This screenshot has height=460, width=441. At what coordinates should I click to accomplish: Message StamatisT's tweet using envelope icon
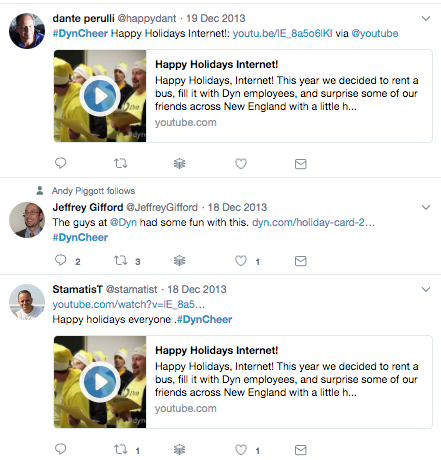tap(301, 450)
